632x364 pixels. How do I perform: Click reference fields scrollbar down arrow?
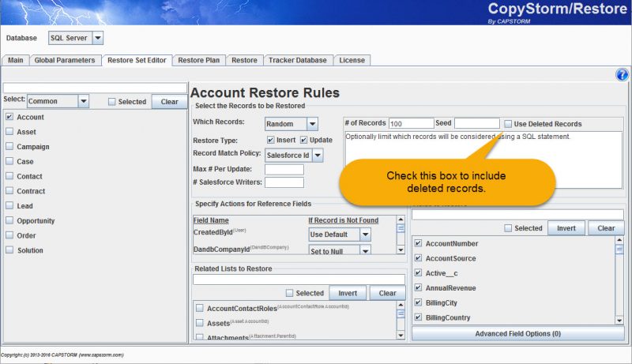pos(401,250)
